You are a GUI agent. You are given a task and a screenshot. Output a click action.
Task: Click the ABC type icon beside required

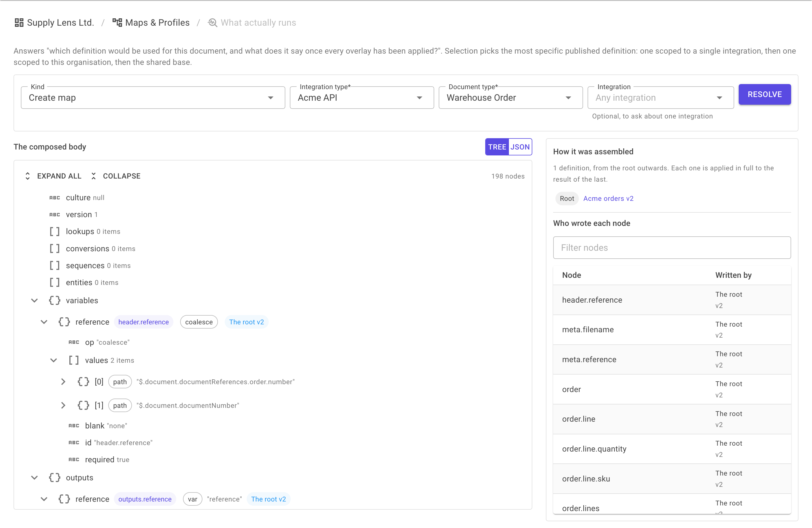click(74, 459)
